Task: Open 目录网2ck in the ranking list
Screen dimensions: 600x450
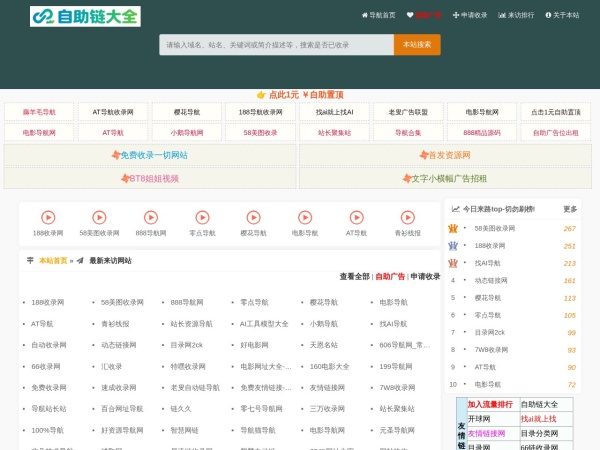Action: pyautogui.click(x=490, y=333)
